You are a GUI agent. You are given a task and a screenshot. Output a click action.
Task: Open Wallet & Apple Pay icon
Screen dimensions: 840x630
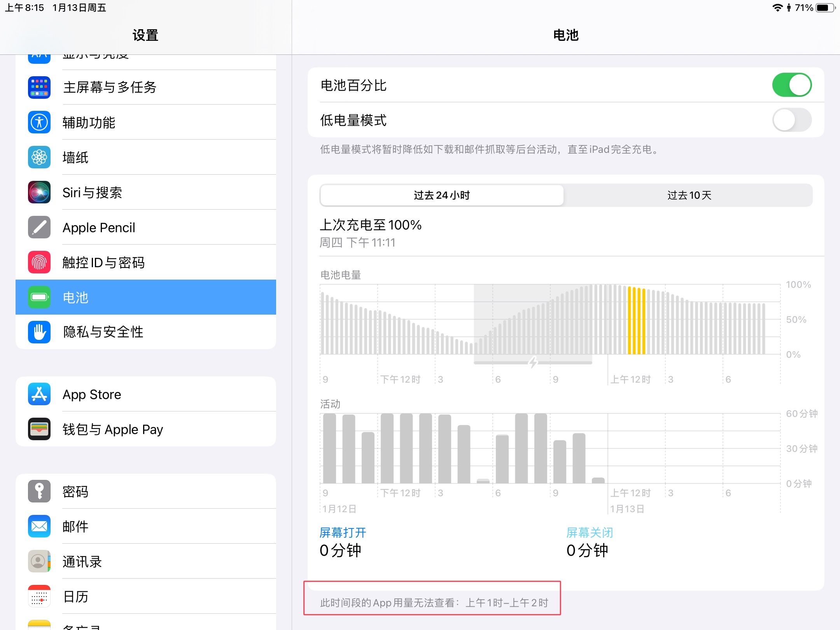tap(39, 429)
